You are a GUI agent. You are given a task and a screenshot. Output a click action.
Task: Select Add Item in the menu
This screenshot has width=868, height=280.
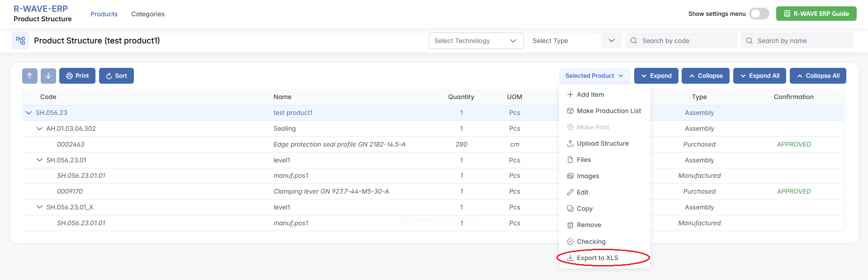click(590, 95)
